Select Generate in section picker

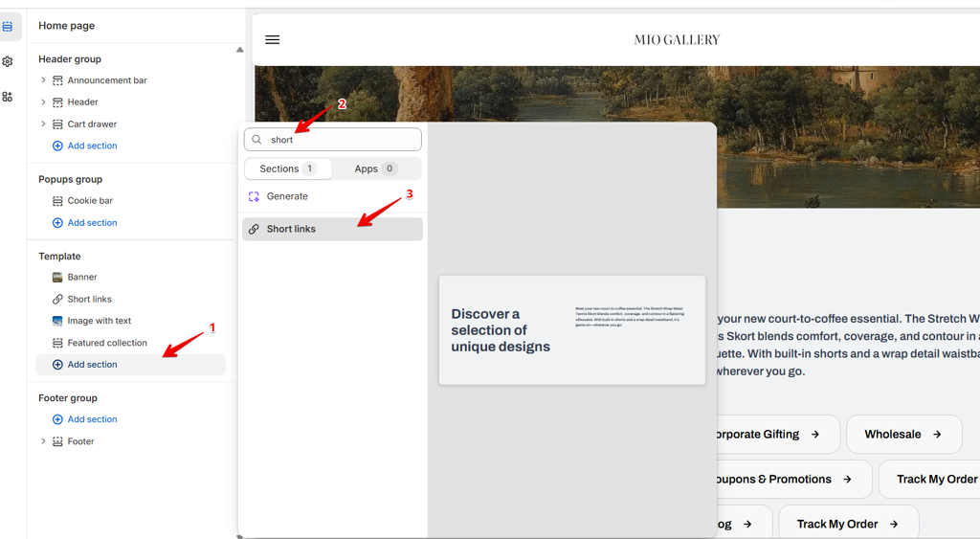(332, 196)
